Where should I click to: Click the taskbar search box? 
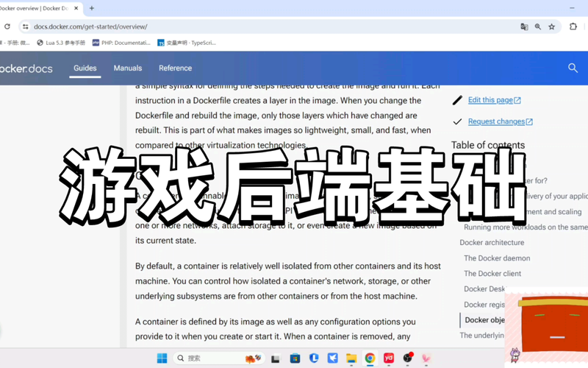(x=218, y=358)
